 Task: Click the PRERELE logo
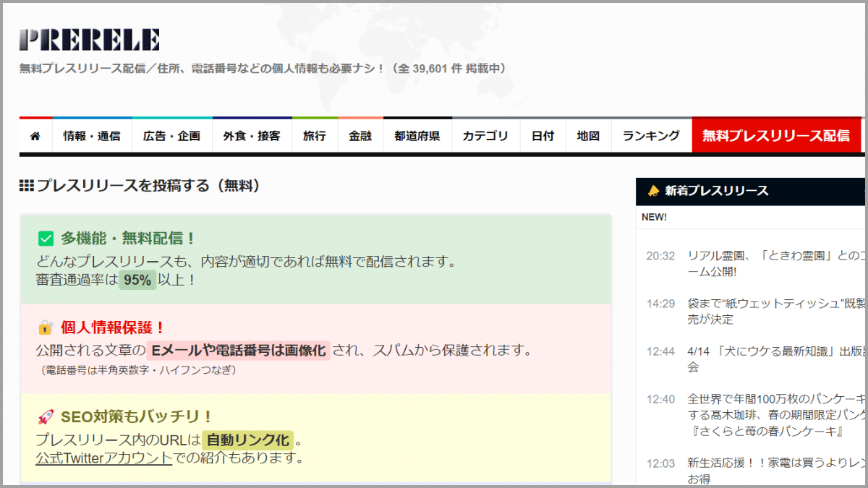[x=88, y=38]
